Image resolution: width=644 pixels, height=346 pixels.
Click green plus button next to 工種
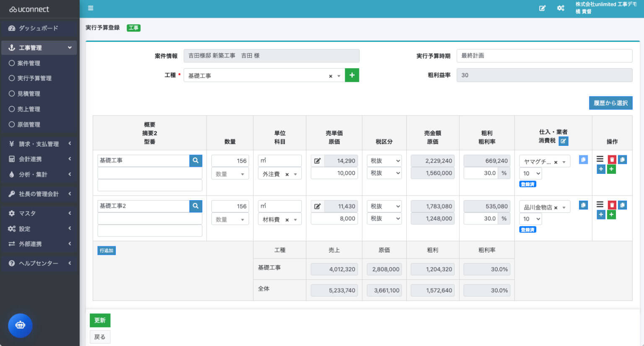click(x=352, y=75)
